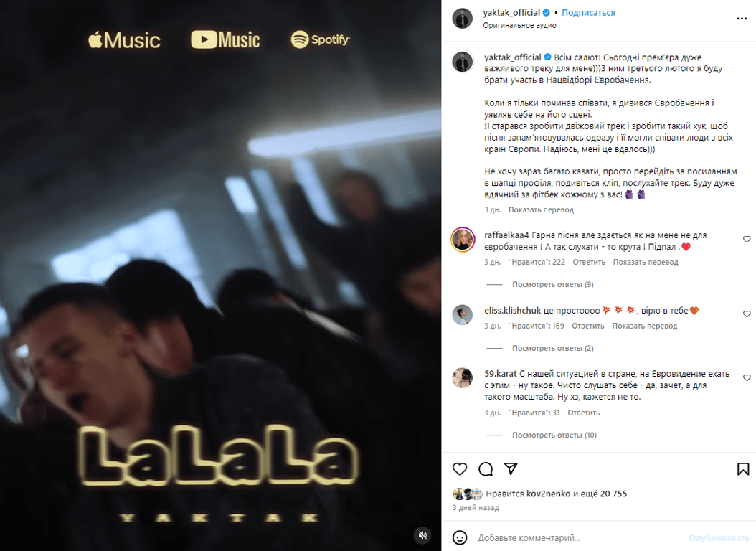756x551 pixels.
Task: Open the emoji picker smiley icon
Action: [x=460, y=537]
